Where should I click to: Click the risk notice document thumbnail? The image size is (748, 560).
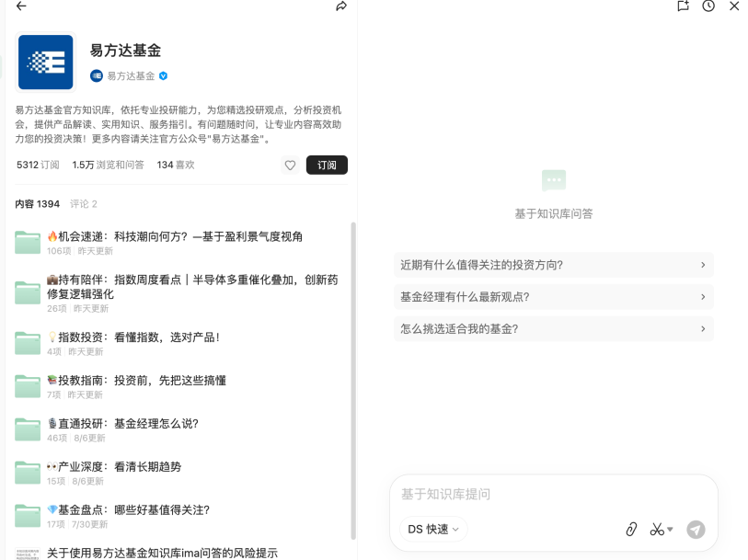pos(28,554)
